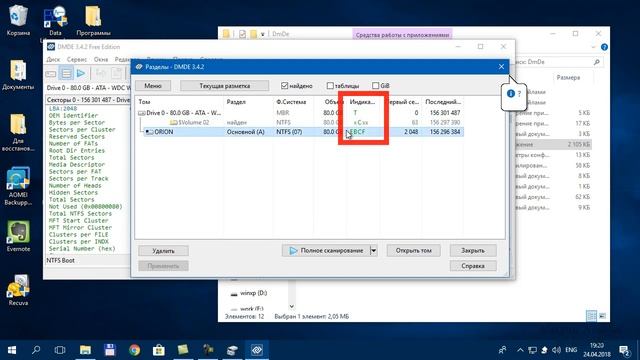The image size is (640, 360).
Task: Open the Средства работы с приложениями tab
Action: click(x=402, y=35)
